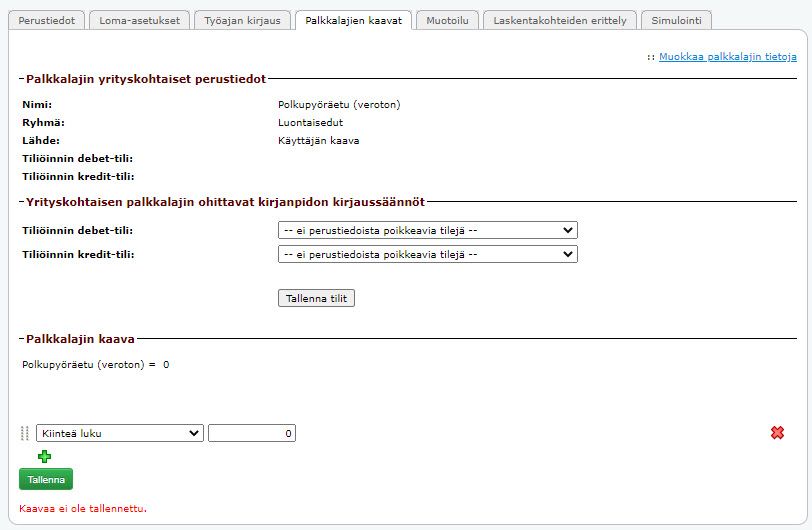Click the Lähde: label
This screenshot has width=812, height=530.
41,141
